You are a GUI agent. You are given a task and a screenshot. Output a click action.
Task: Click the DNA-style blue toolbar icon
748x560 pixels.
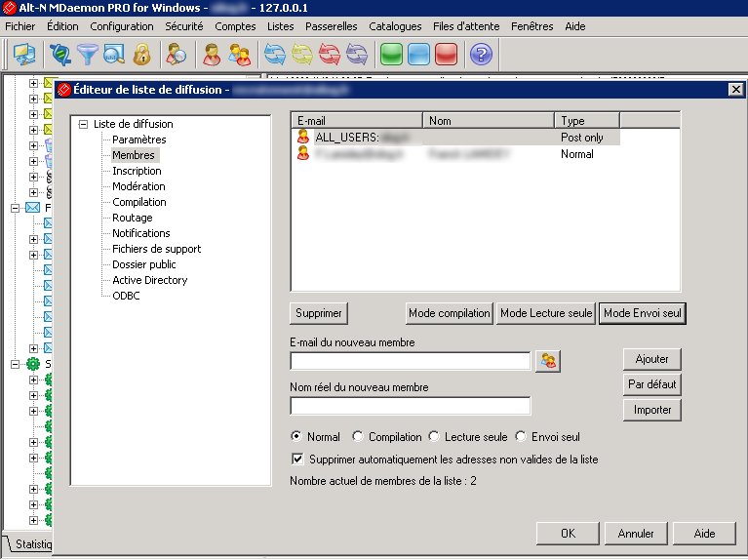pos(60,54)
